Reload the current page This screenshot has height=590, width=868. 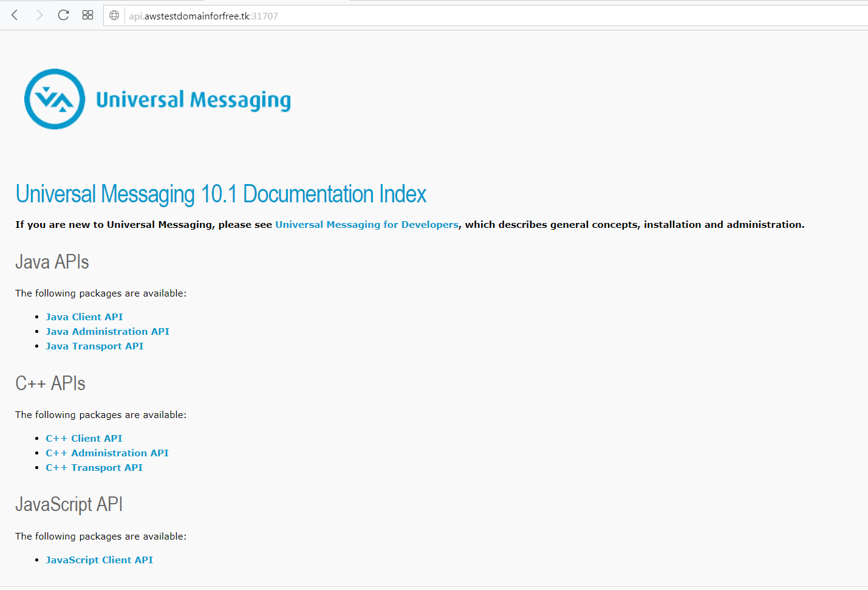click(63, 15)
